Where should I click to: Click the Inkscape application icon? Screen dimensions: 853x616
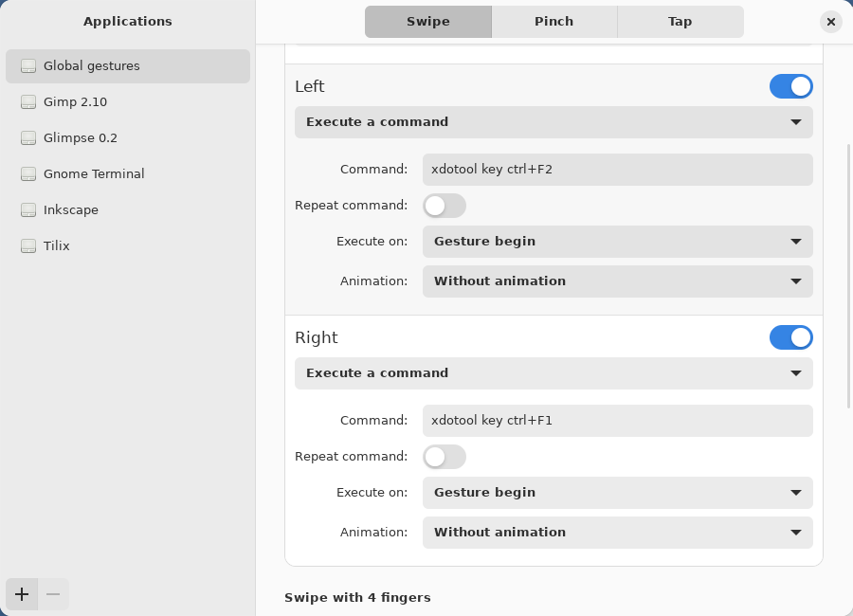tap(28, 210)
